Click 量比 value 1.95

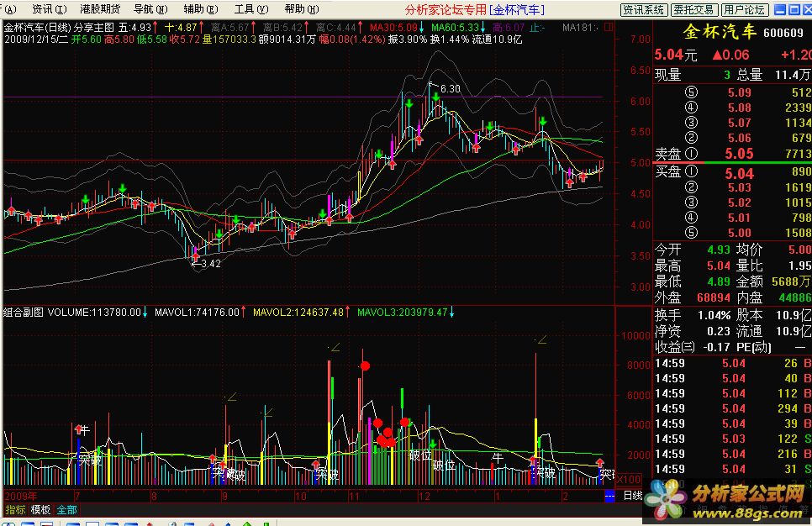coord(800,266)
